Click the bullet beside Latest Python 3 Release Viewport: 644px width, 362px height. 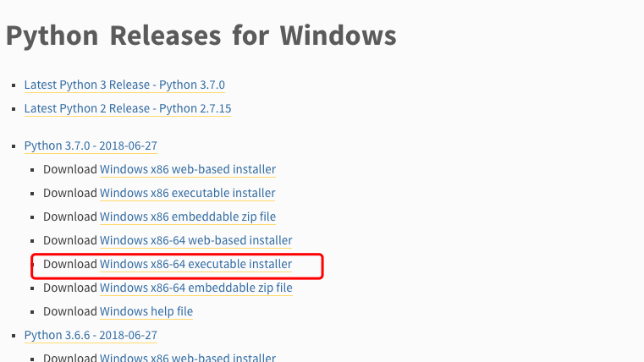[x=14, y=85]
